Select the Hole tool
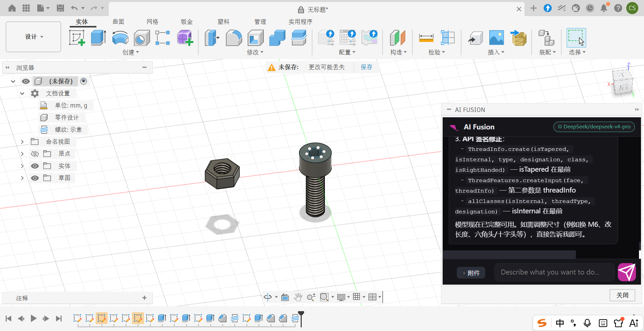Viewport: 644px width, 331px height. pyautogui.click(x=142, y=38)
